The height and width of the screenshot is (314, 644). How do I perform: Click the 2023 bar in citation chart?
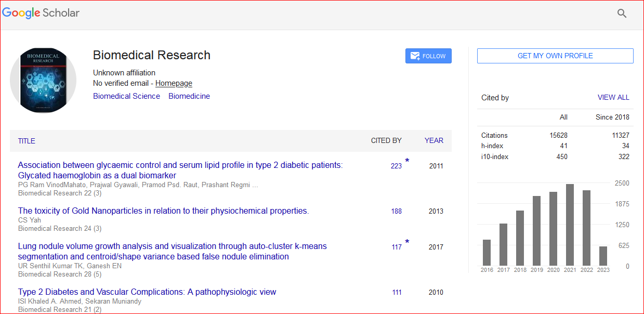coord(603,256)
